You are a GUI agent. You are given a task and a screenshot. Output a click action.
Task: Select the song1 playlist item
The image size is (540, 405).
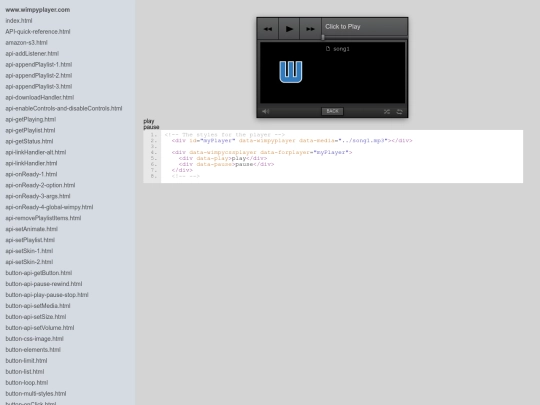(x=338, y=49)
